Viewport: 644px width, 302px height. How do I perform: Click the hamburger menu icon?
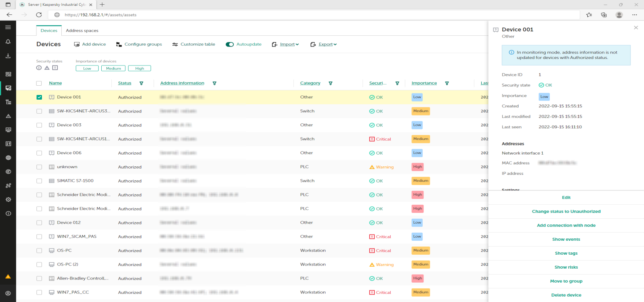pyautogui.click(x=8, y=28)
